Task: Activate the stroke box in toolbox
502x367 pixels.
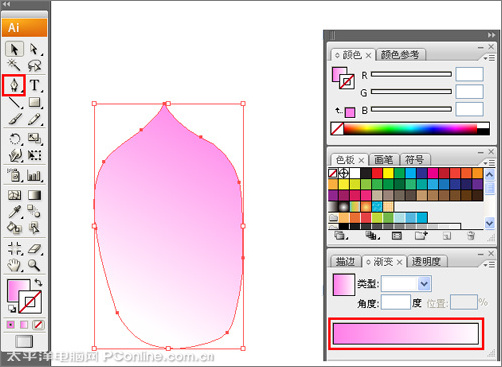Action: [x=30, y=302]
